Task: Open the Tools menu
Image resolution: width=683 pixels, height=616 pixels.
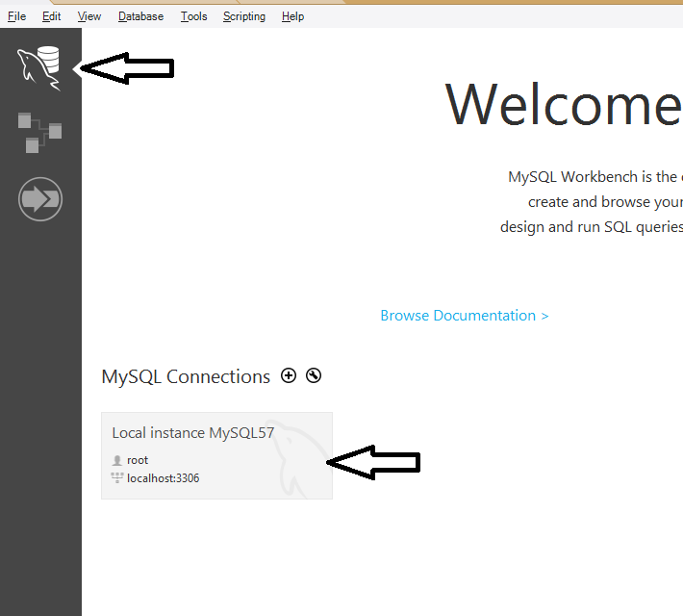Action: point(193,16)
